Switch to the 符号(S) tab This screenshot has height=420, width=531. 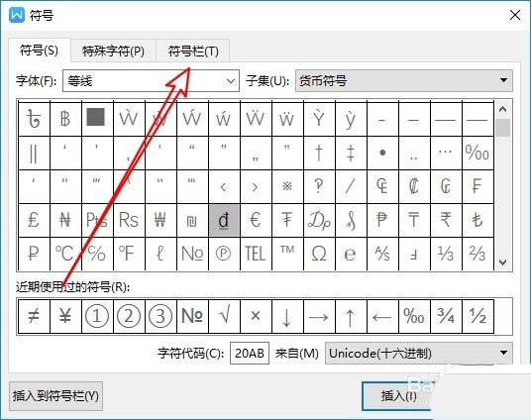(40, 51)
